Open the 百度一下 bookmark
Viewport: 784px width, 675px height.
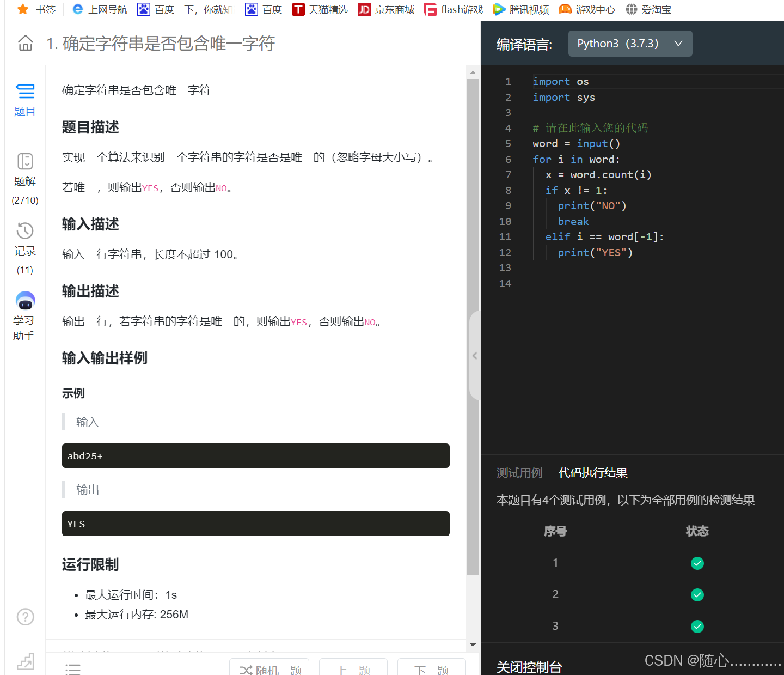coord(185,9)
